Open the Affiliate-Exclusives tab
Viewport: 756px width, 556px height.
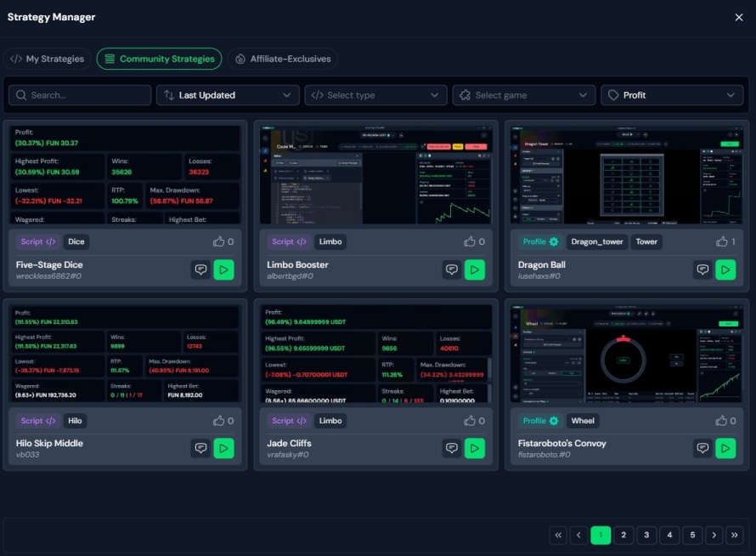283,59
